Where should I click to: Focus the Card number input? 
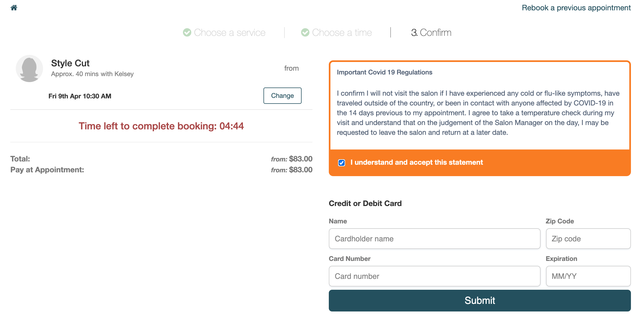coord(434,276)
